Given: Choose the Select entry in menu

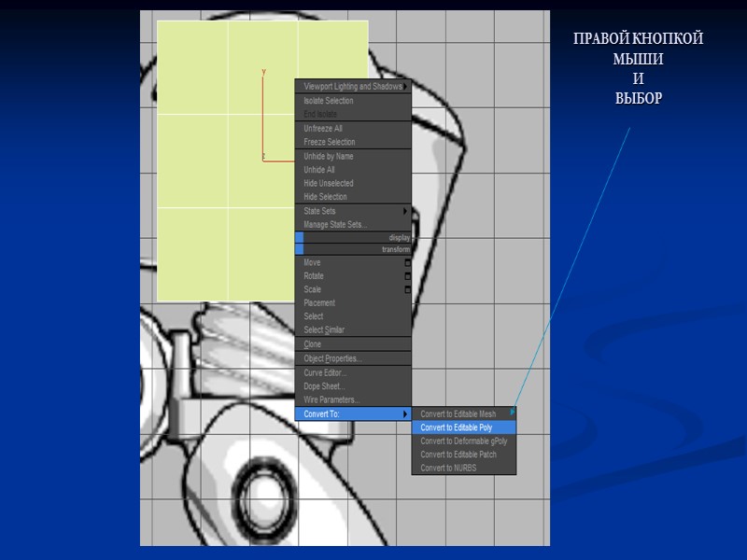Looking at the screenshot, I should pos(353,316).
